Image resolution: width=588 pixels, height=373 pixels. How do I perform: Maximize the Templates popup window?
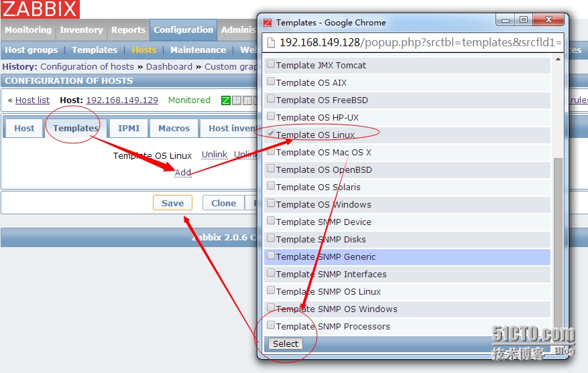524,20
